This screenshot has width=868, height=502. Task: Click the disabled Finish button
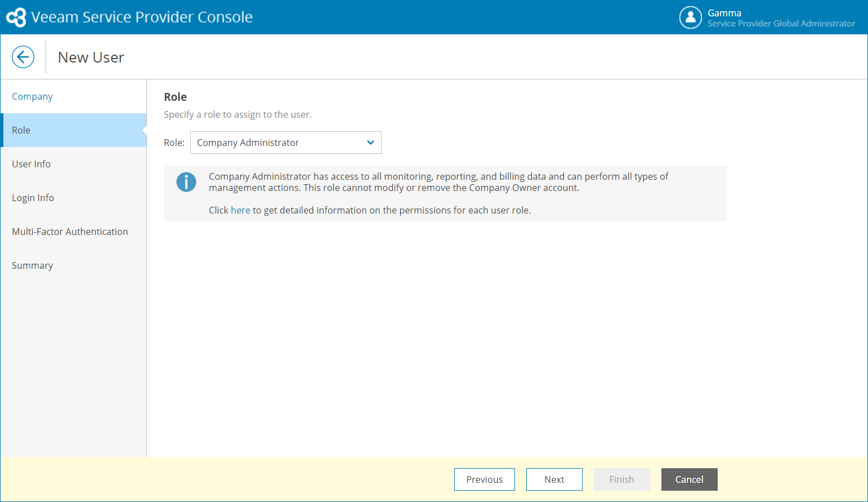click(x=622, y=479)
